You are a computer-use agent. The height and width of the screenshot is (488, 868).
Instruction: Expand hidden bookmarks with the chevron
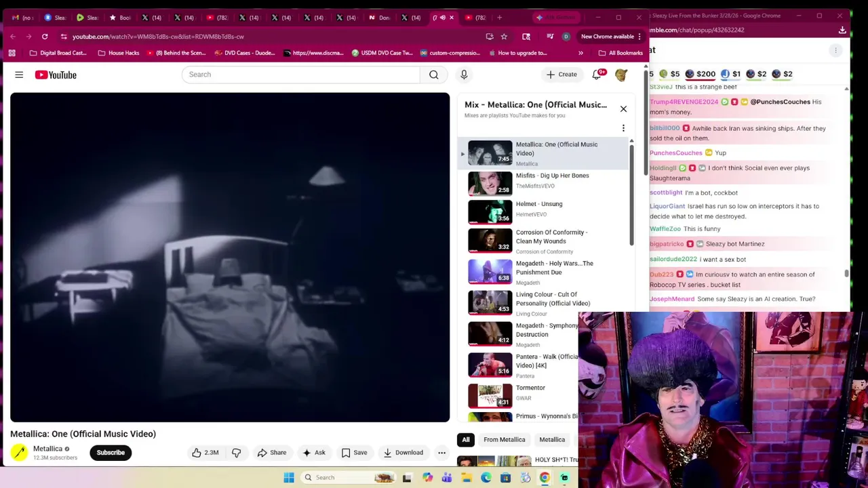(x=580, y=53)
